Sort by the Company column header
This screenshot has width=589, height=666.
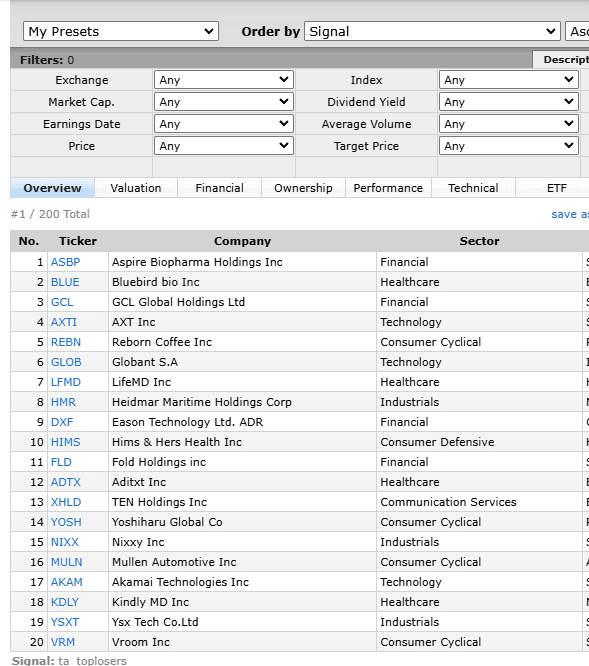(242, 241)
